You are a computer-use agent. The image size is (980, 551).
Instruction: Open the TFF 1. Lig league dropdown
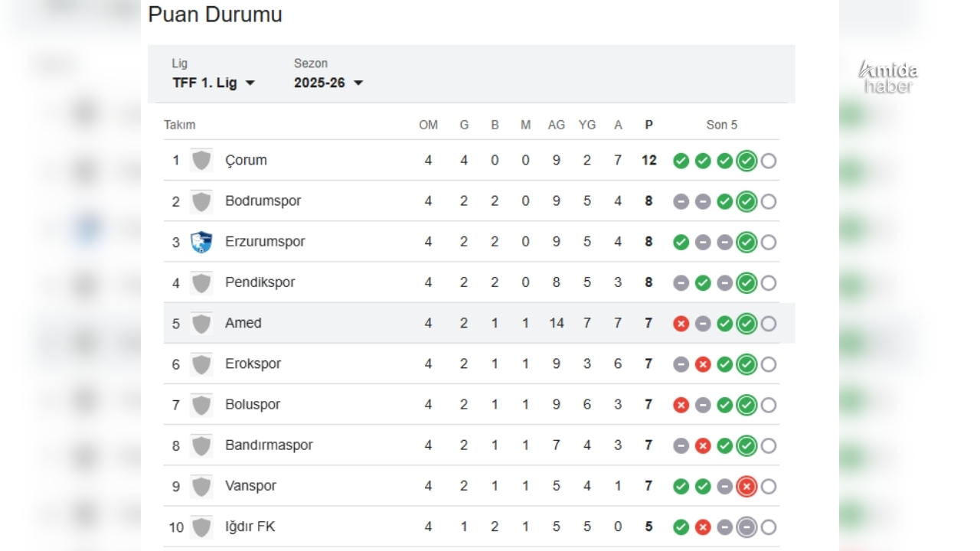click(214, 83)
